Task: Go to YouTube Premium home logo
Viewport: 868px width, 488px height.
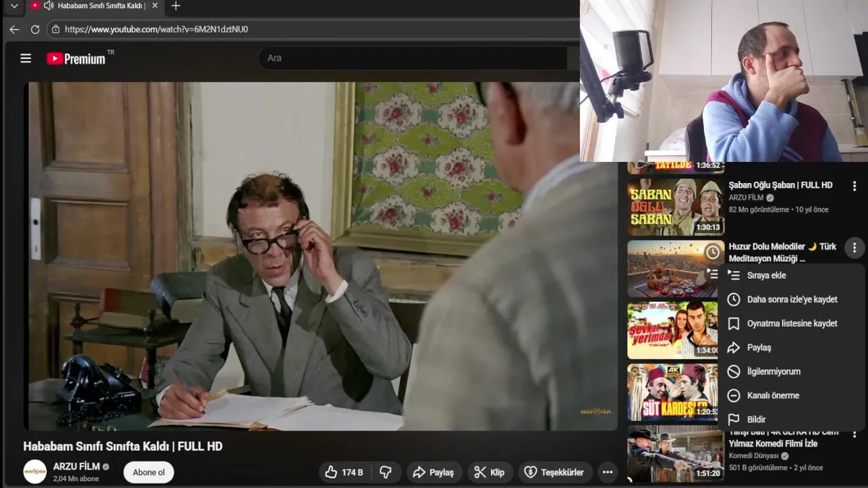Action: point(76,58)
